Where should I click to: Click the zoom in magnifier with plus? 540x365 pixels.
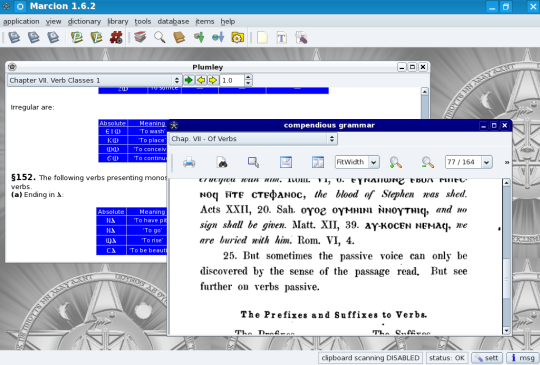pos(396,162)
